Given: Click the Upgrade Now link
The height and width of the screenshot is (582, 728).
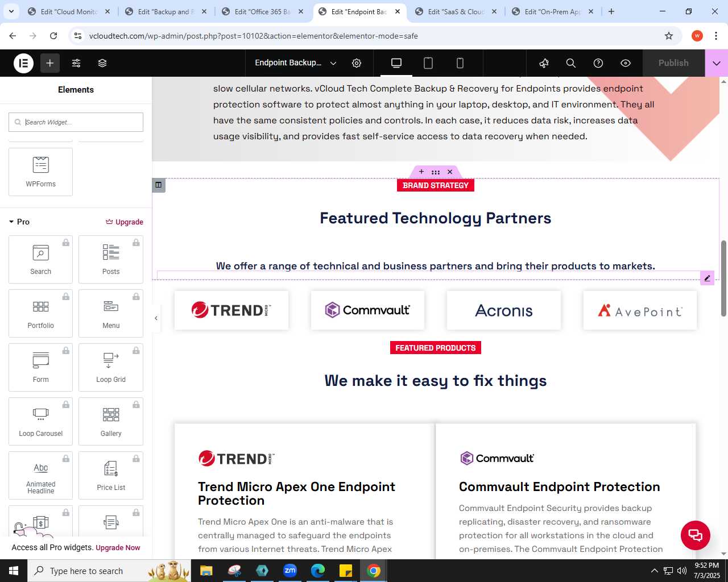Looking at the screenshot, I should 118,548.
